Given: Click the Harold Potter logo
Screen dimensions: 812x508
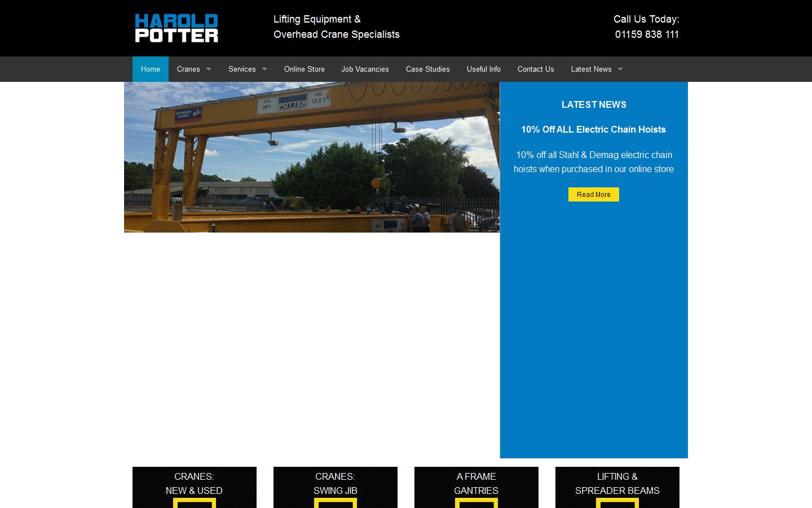Looking at the screenshot, I should tap(176, 28).
